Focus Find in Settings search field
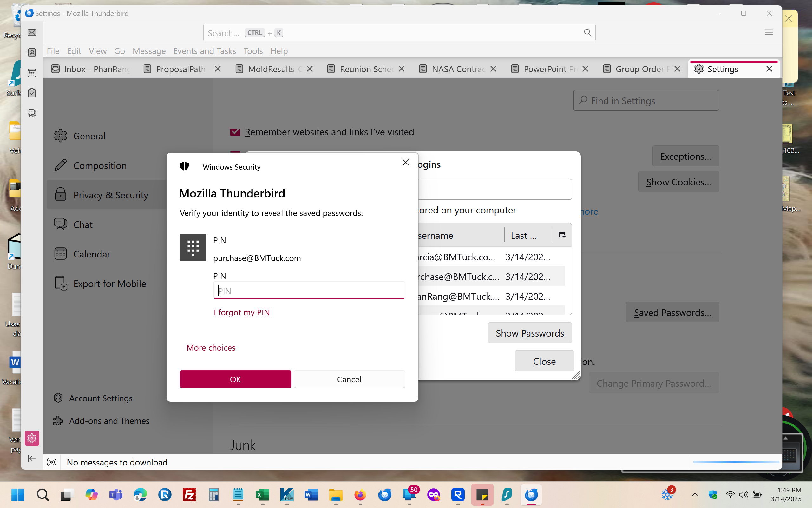 tap(646, 100)
